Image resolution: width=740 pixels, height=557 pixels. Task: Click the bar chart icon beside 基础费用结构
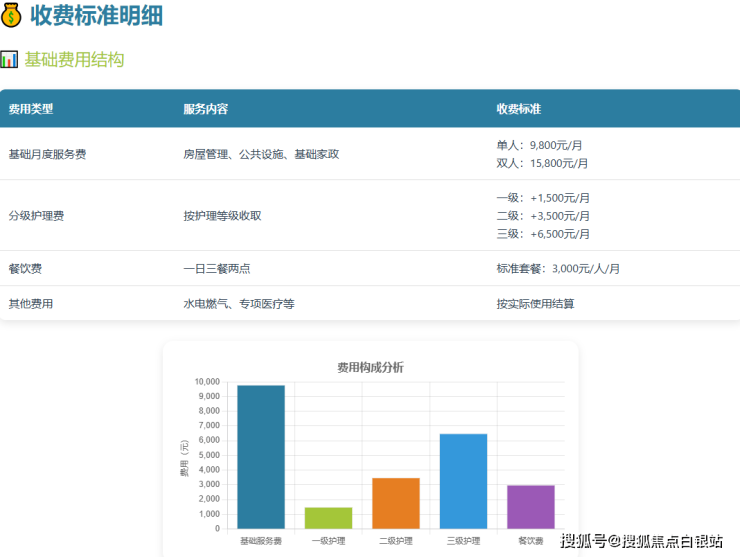pyautogui.click(x=9, y=60)
